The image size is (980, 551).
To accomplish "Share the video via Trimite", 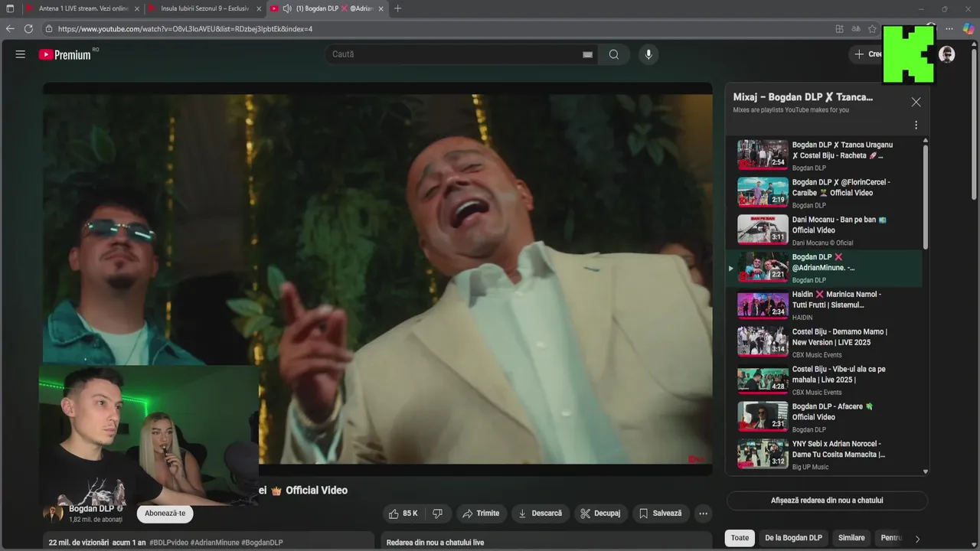I will (481, 514).
